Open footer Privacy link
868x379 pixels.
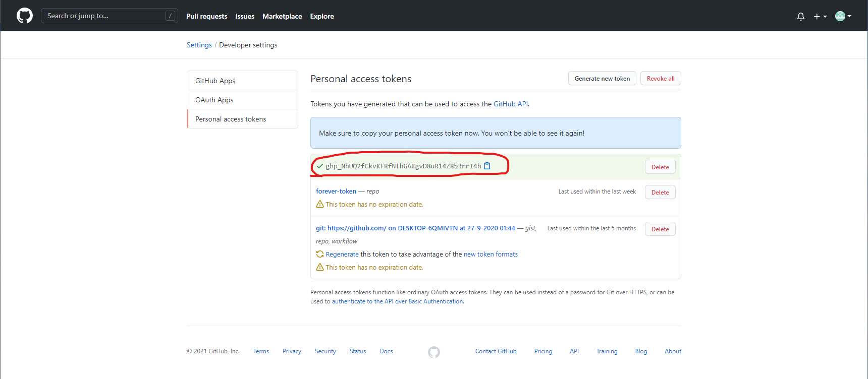tap(292, 351)
